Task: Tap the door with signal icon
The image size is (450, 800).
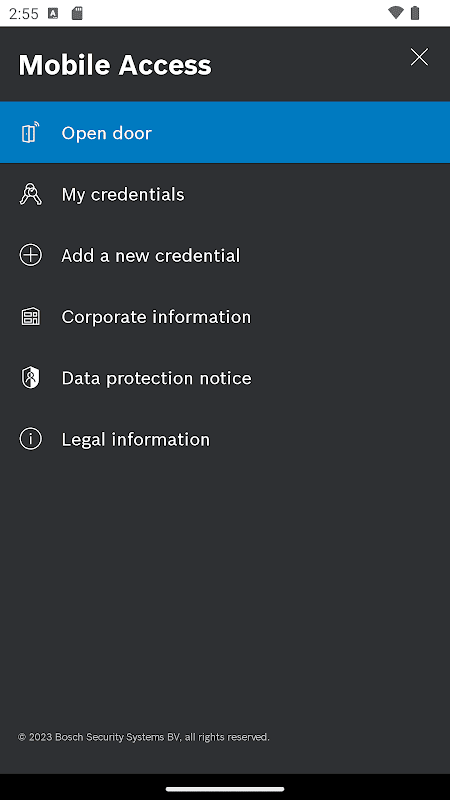Action: point(30,133)
